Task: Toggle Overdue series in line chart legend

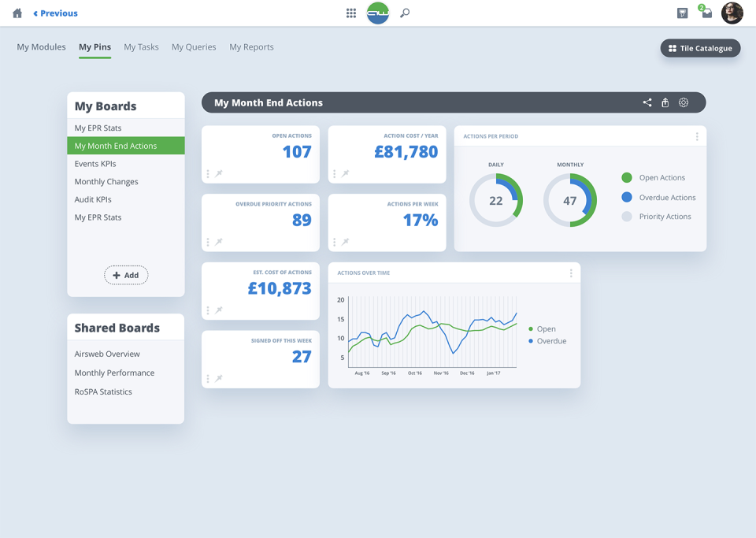Action: pos(547,341)
